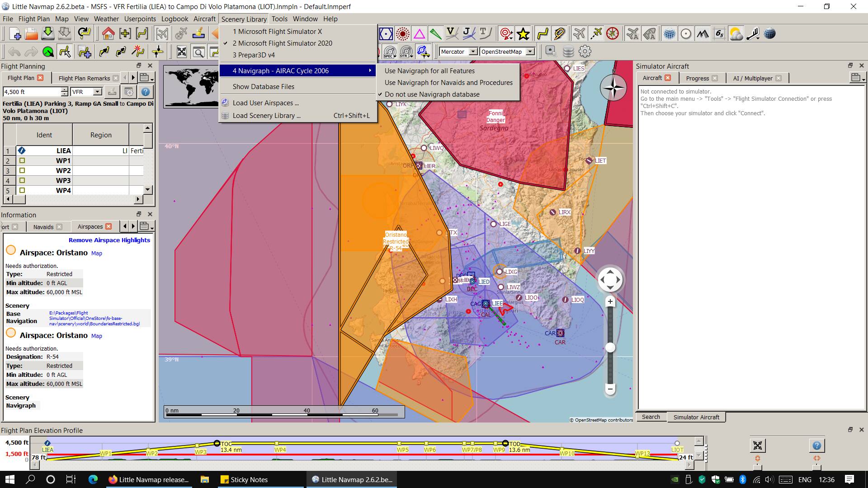Click Load Scenery Library menu entry
Screen dimensions: 868x488
[298, 116]
